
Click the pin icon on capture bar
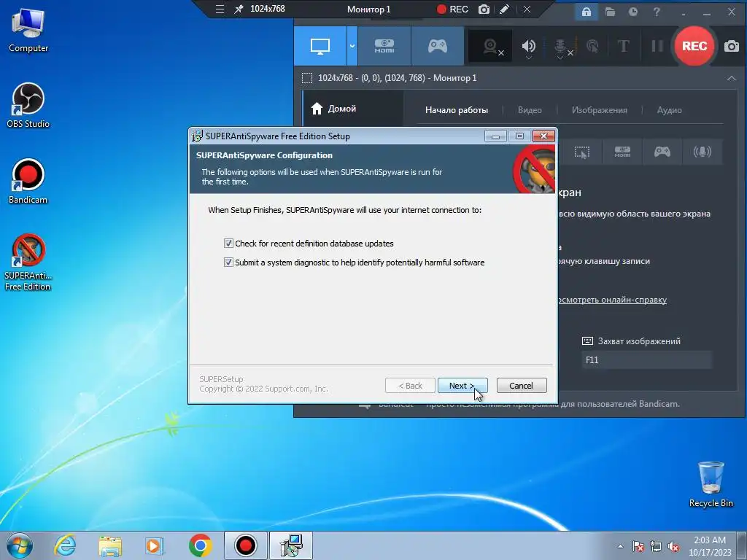[x=239, y=9]
